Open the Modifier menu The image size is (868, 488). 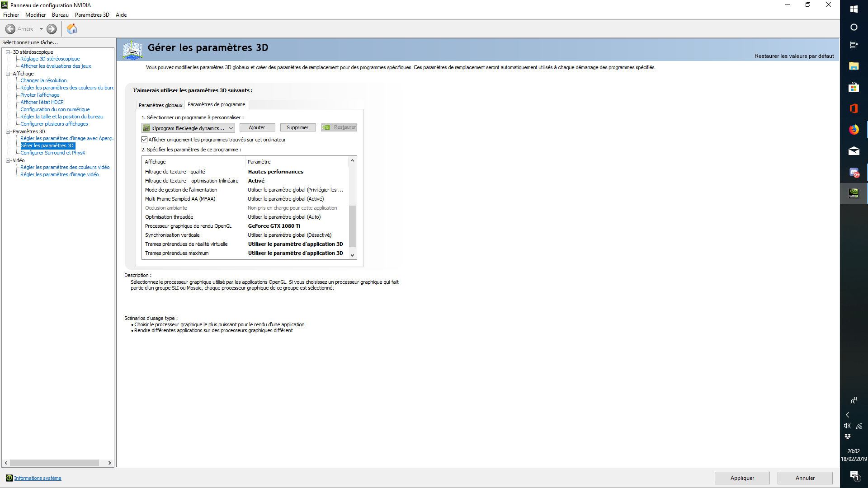[x=35, y=15]
